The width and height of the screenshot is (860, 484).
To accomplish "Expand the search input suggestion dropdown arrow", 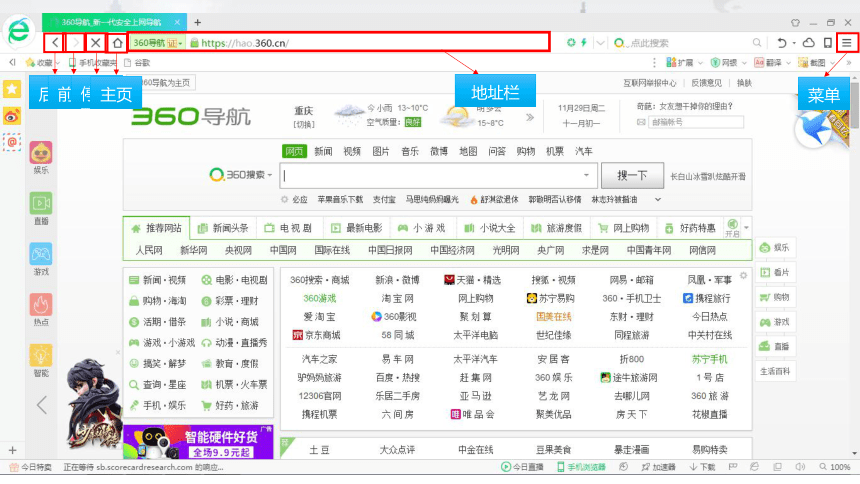I will coord(586,175).
